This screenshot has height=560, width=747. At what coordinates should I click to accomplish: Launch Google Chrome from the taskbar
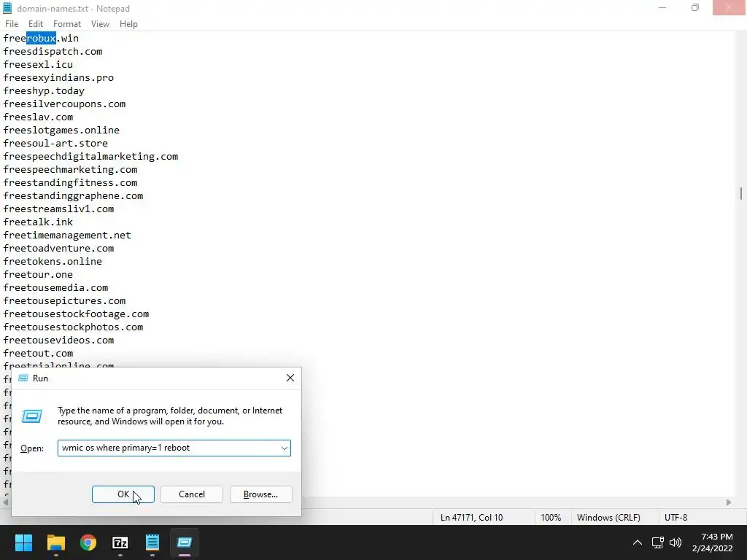(x=88, y=542)
